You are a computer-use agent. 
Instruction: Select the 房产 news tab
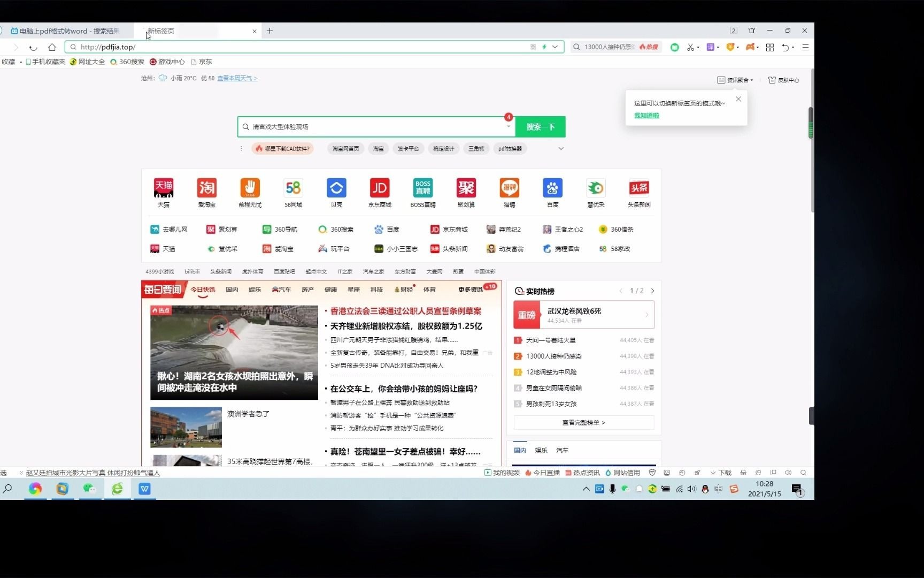point(307,290)
